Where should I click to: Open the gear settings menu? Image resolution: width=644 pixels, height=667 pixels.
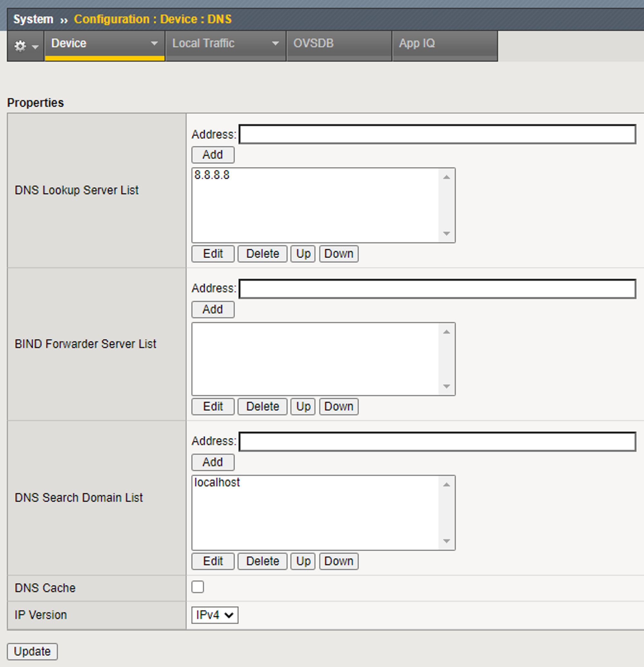(25, 46)
